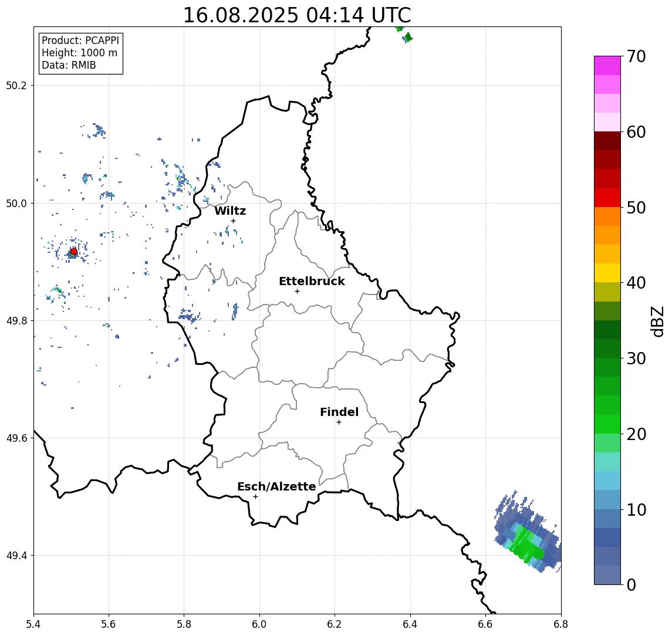Viewport: 672px width, 636px height.
Task: Click the Data: RMIB text
Action: (69, 65)
